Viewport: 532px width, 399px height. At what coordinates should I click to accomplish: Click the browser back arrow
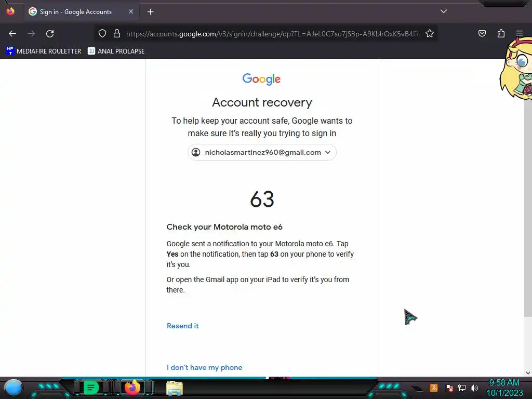[x=12, y=34]
